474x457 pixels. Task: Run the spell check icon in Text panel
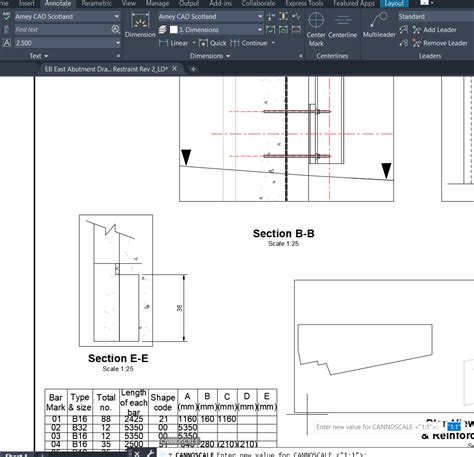pyautogui.click(x=6, y=16)
